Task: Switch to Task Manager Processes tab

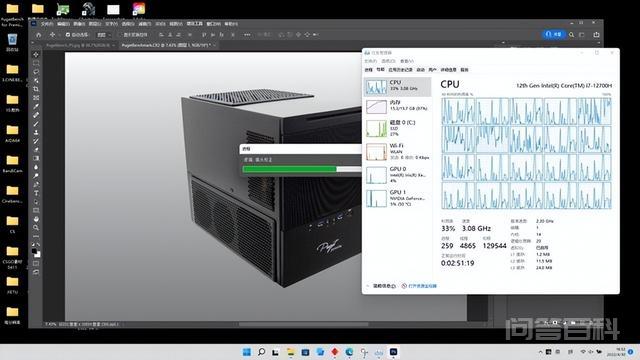Action: pos(368,70)
